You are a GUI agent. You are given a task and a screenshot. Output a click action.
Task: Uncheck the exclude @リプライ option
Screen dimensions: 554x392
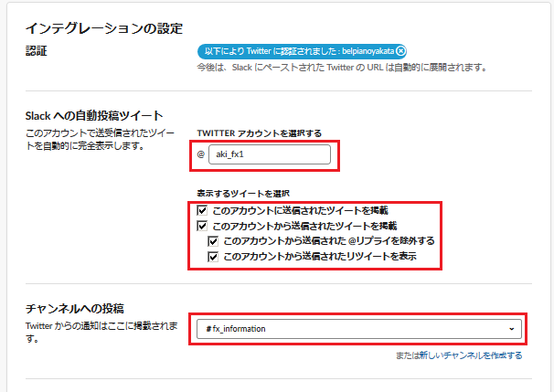(x=213, y=241)
